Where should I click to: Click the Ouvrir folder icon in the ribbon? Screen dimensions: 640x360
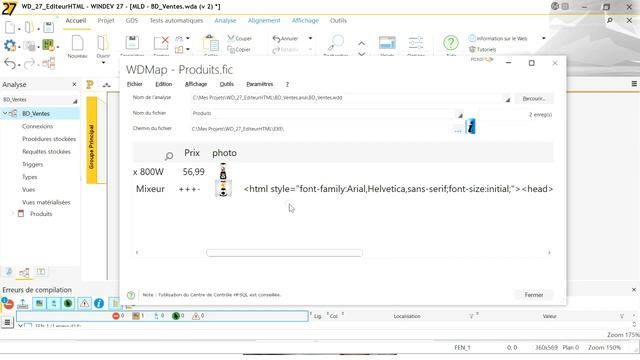102,43
